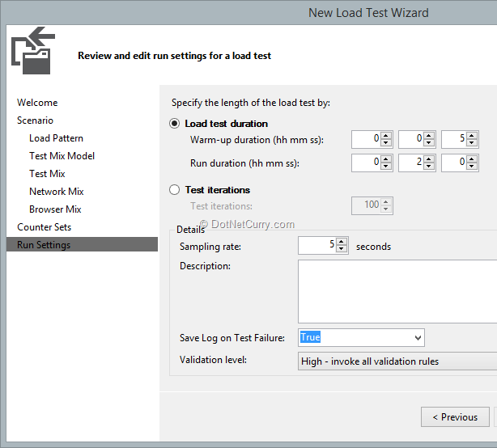Click inside the Description text box
This screenshot has height=448, width=497.
[x=397, y=291]
